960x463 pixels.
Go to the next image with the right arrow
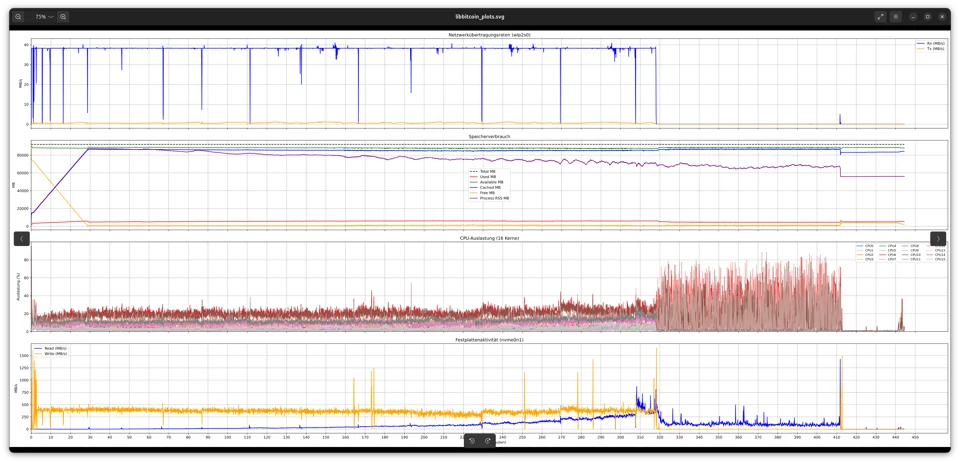[938, 238]
